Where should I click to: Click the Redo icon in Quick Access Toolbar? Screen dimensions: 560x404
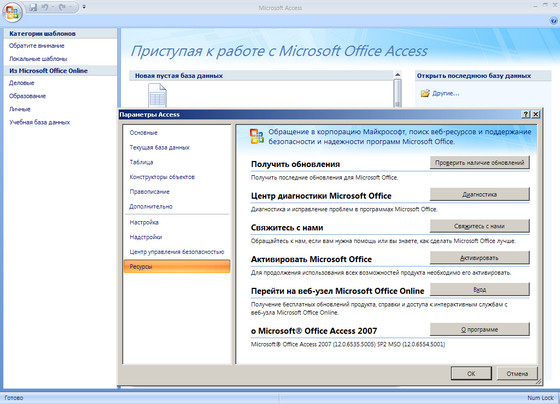coord(62,7)
